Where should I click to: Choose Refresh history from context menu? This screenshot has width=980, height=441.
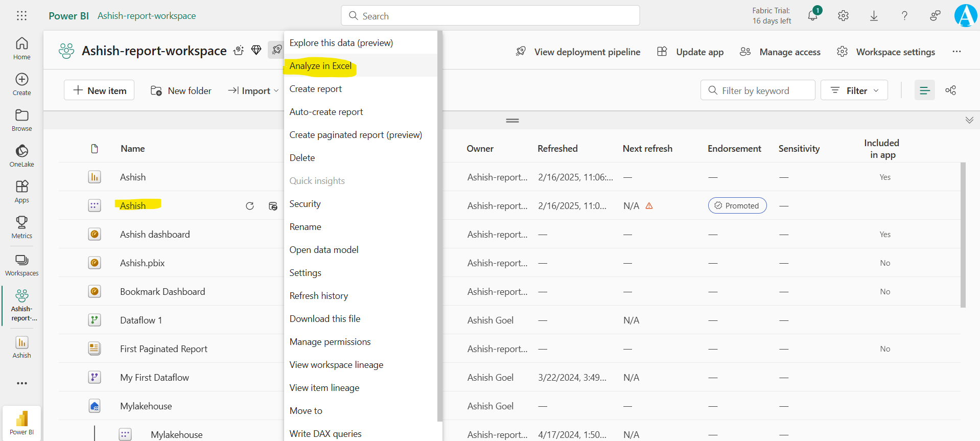pos(318,296)
